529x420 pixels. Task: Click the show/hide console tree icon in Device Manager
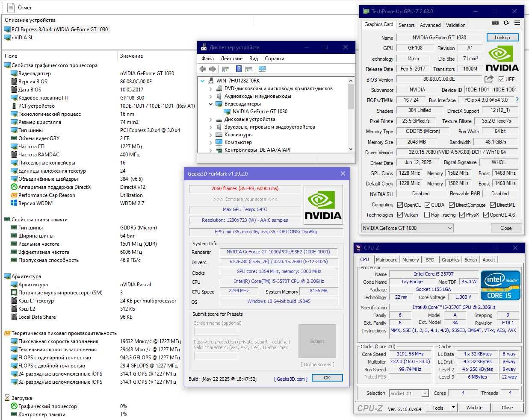click(x=226, y=69)
